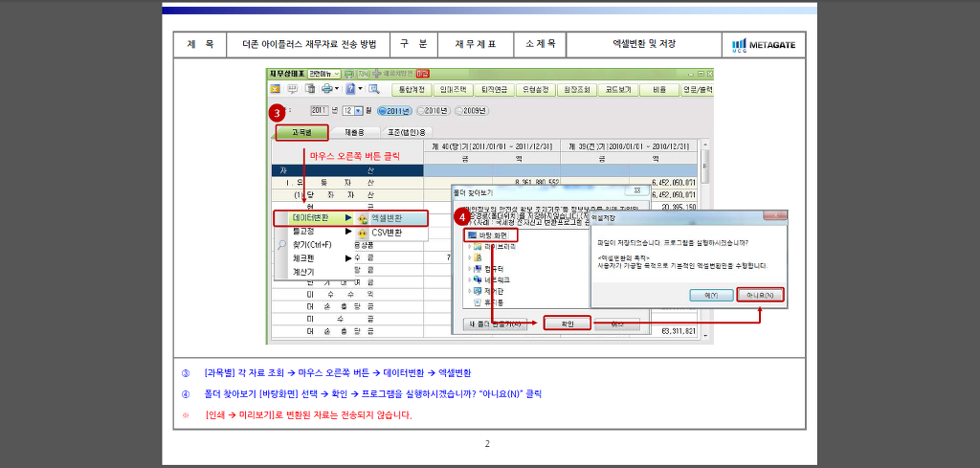
Task: Click the 제 40(당)기 column header
Action: click(x=492, y=145)
